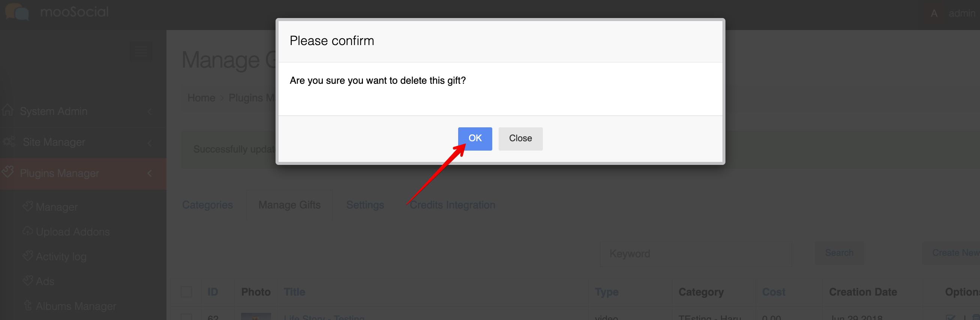Click the System Admin home icon
The width and height of the screenshot is (980, 320).
coord(7,110)
